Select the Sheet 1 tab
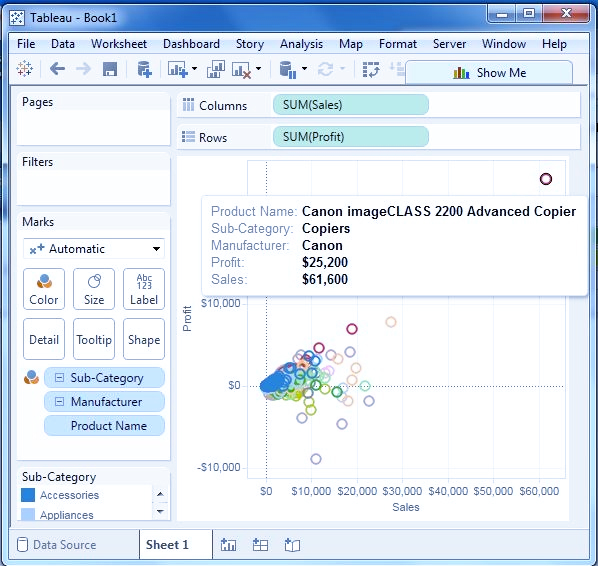 176,545
